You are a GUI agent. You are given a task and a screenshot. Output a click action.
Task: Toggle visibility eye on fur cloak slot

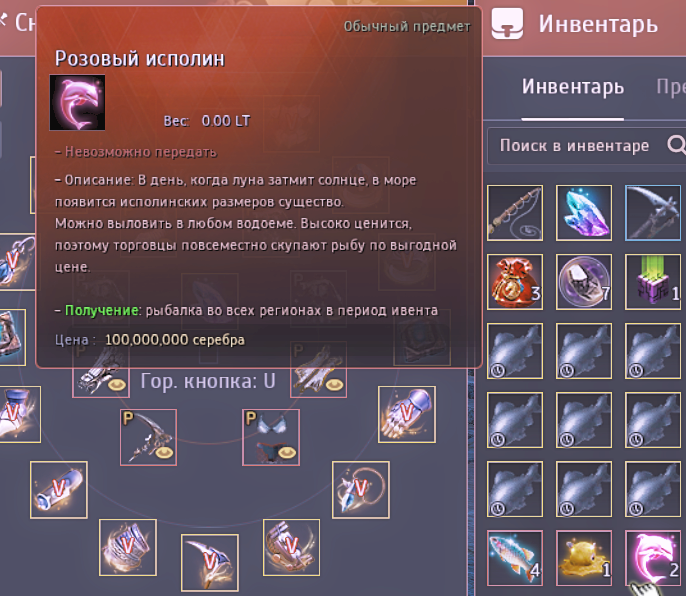[335, 385]
